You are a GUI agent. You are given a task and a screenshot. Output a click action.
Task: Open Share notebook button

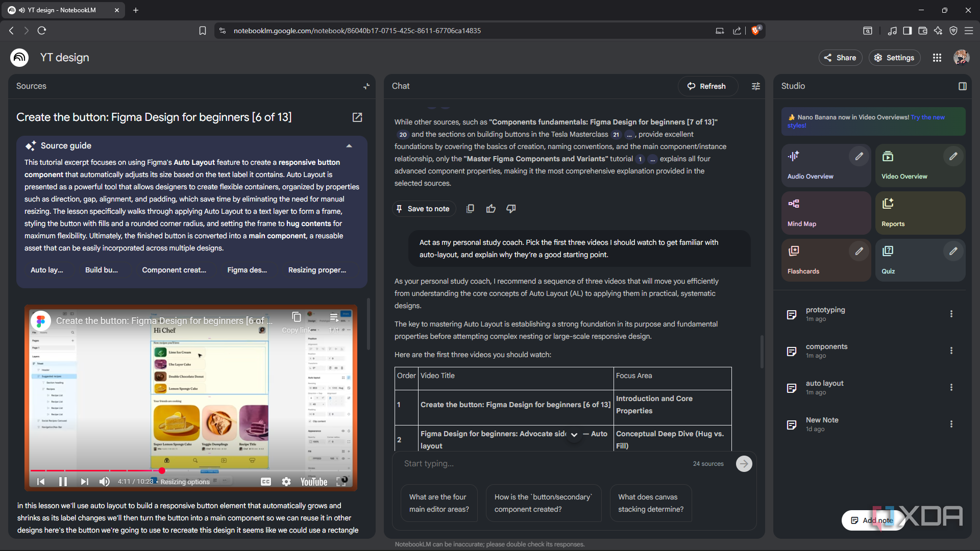[840, 58]
